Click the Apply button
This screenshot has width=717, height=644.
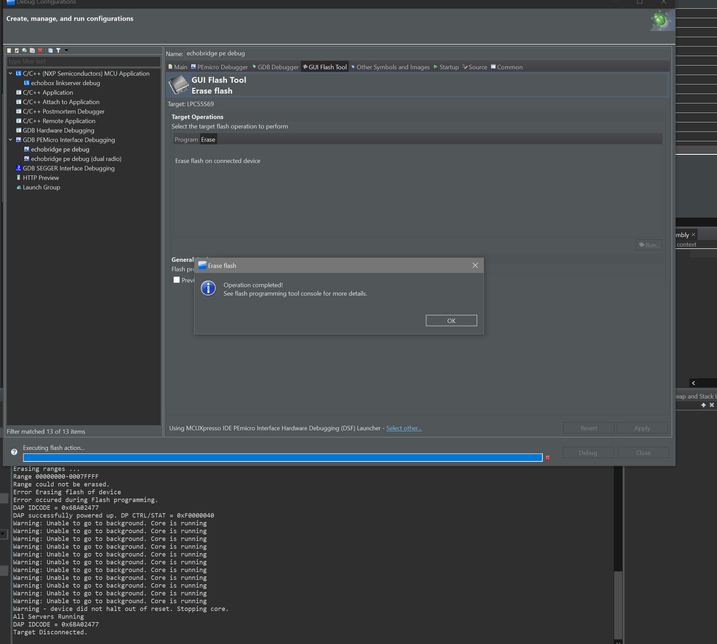pos(642,428)
